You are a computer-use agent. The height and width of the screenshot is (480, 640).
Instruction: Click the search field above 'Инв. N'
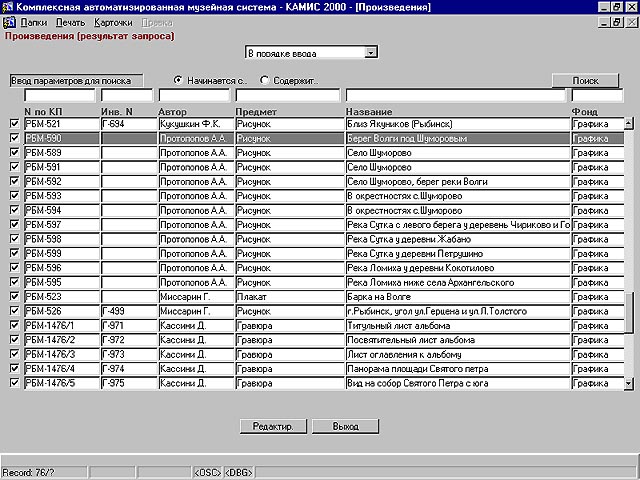127,96
